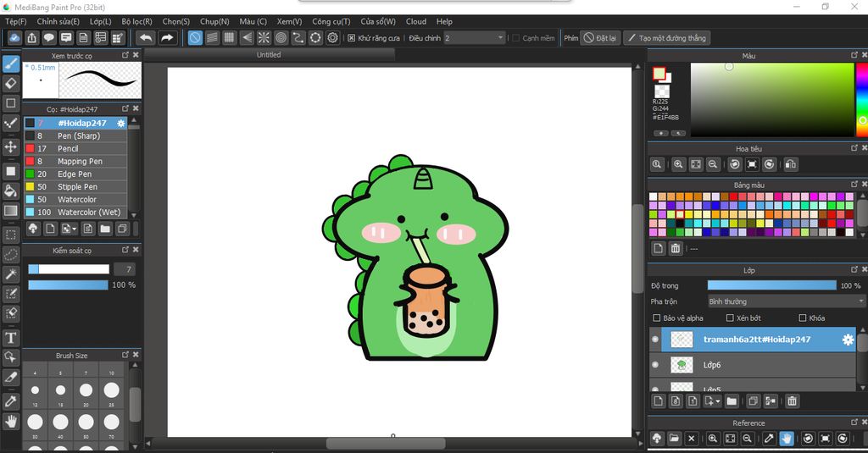Select the Watercolor (Wet) brush
The height and width of the screenshot is (453, 868).
pos(75,212)
